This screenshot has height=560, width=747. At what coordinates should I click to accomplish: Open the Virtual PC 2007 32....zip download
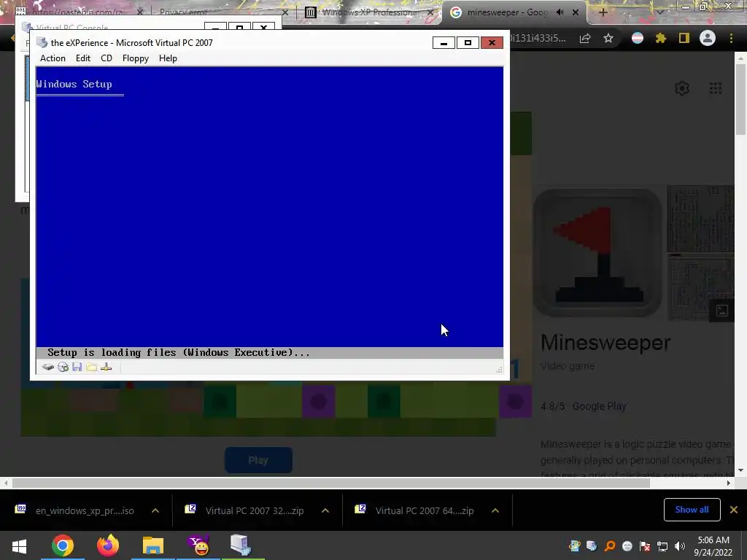pos(255,510)
